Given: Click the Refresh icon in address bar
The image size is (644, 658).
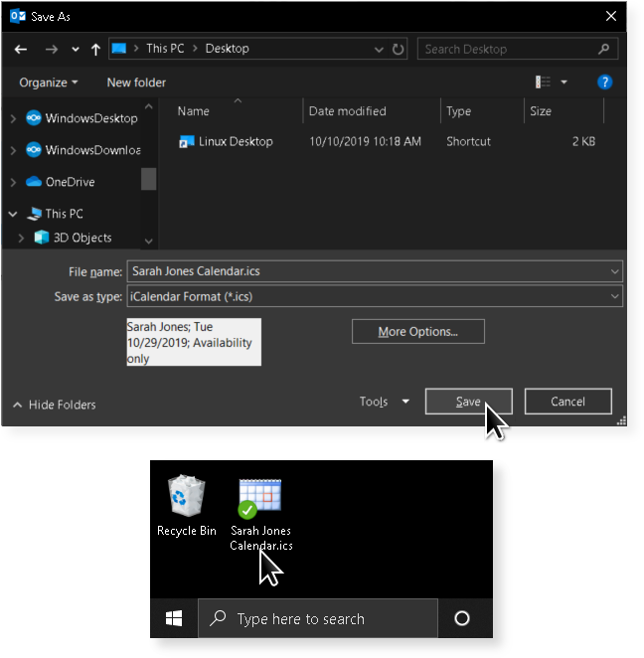Looking at the screenshot, I should [x=399, y=49].
